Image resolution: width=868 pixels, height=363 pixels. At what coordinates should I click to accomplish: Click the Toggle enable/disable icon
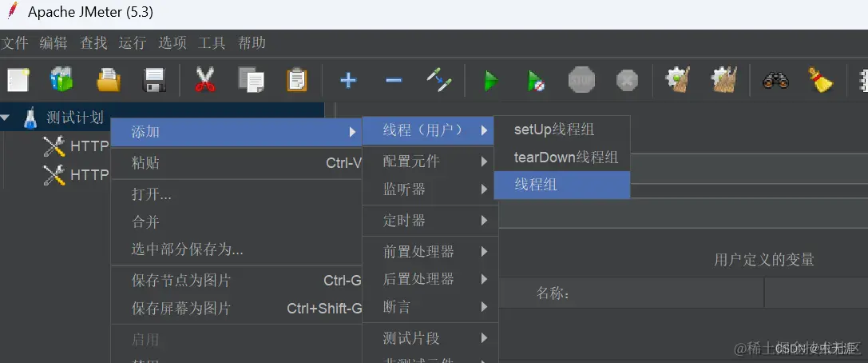[439, 81]
